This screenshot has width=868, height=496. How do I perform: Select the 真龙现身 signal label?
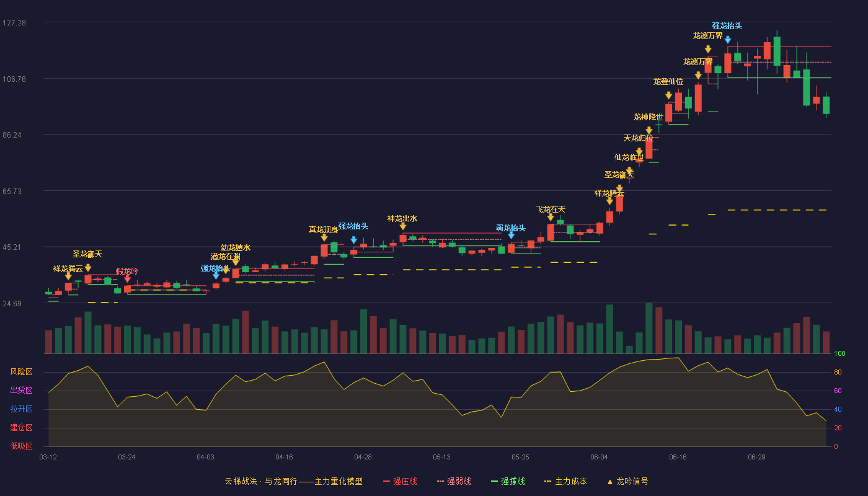(x=324, y=229)
